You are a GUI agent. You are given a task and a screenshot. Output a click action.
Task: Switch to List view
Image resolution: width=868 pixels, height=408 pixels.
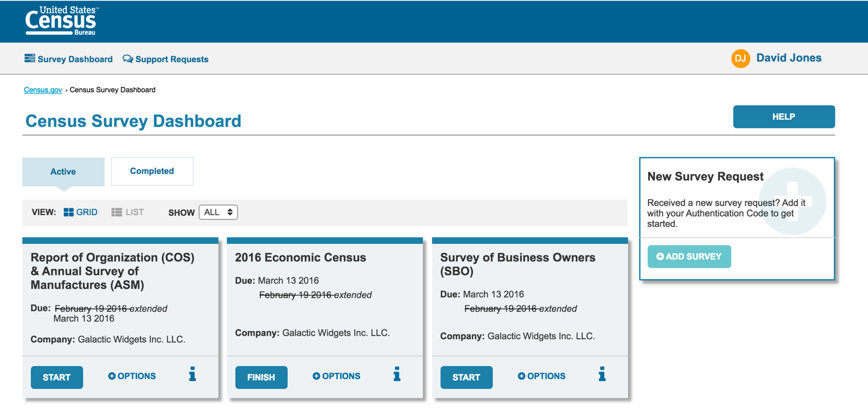click(x=128, y=212)
